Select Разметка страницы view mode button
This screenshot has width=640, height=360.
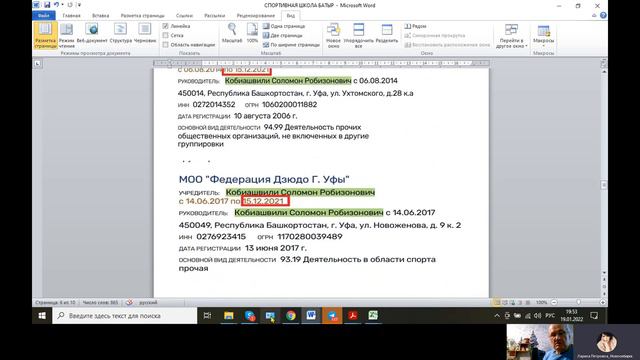pyautogui.click(x=45, y=36)
